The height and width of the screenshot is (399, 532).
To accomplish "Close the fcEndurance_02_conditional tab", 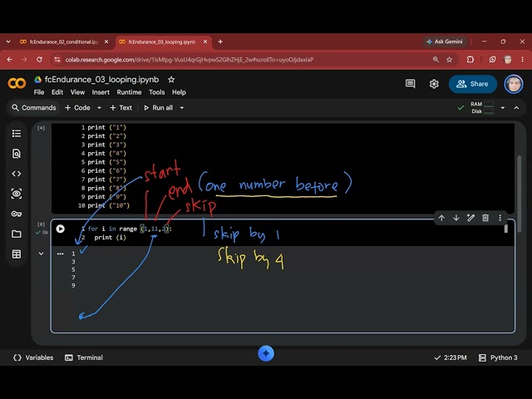I will tap(106, 42).
